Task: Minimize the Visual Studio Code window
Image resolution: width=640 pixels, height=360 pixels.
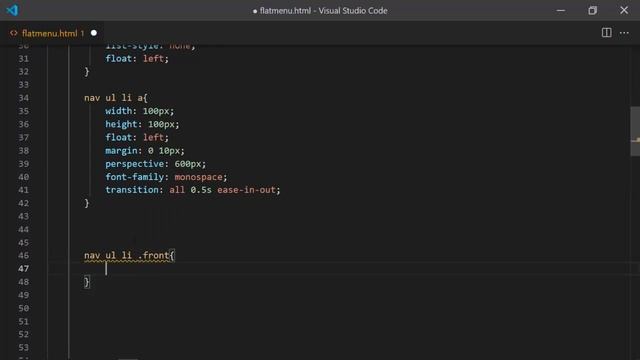Action: [561, 11]
